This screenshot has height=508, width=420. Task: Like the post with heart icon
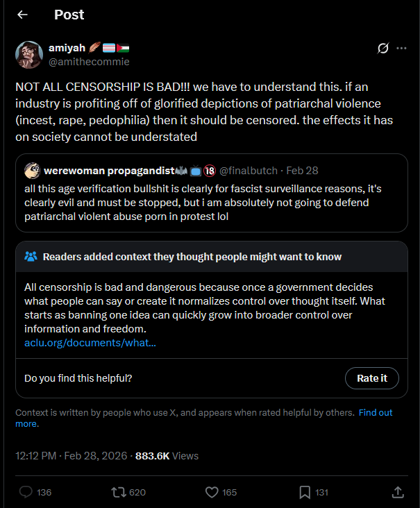click(212, 492)
